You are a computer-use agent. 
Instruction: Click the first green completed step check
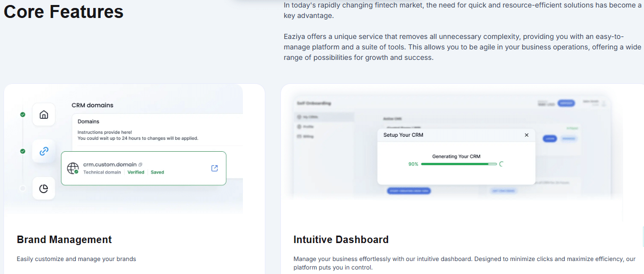click(x=22, y=115)
